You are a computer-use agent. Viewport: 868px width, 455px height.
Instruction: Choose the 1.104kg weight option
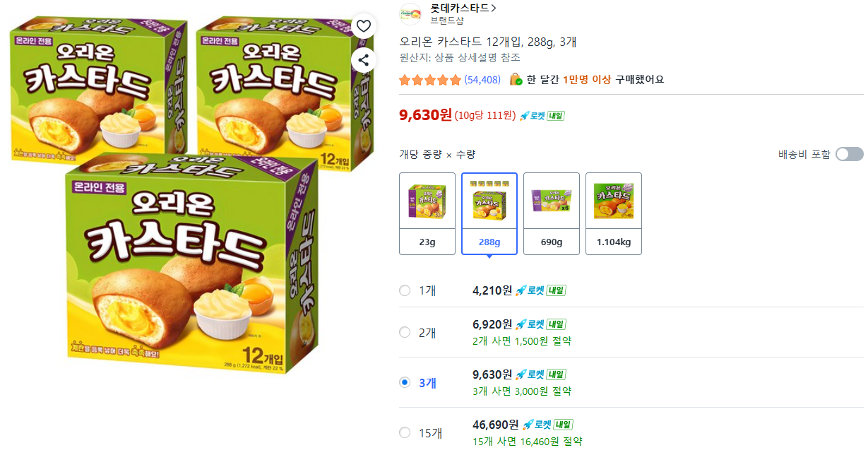click(x=614, y=213)
